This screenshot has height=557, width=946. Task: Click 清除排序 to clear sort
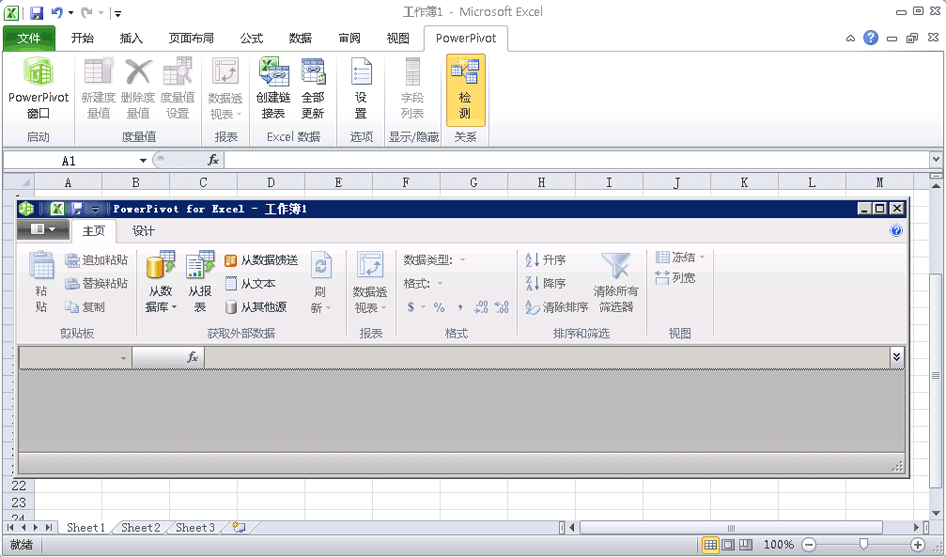[x=556, y=307]
